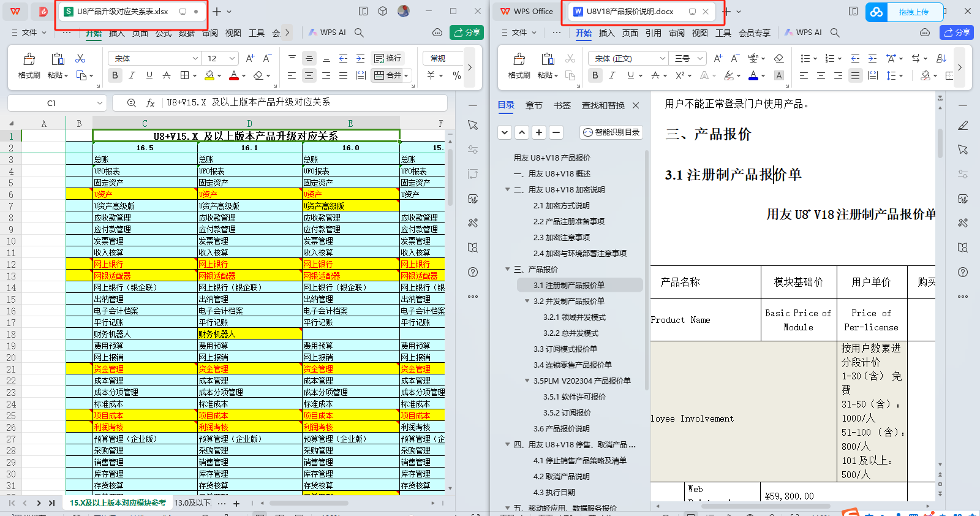Click the spreadsheet formula bar text field
The width and height of the screenshot is (980, 516).
tap(305, 103)
